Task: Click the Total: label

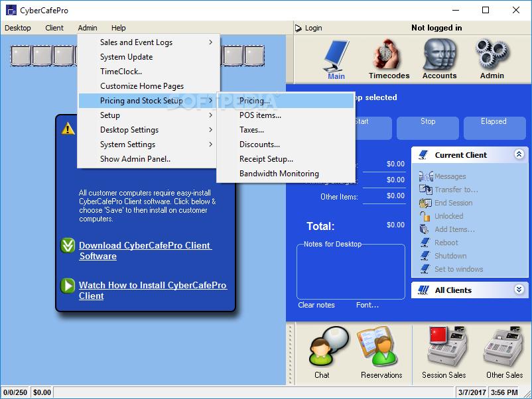Action: pos(320,226)
